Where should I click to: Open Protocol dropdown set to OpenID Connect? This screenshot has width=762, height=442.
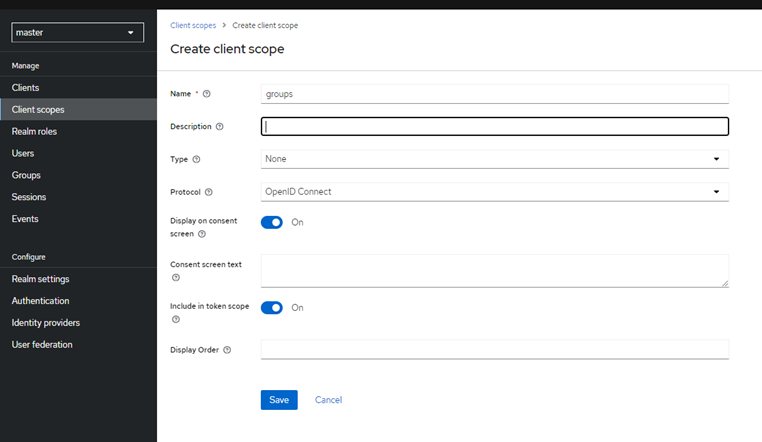[494, 192]
